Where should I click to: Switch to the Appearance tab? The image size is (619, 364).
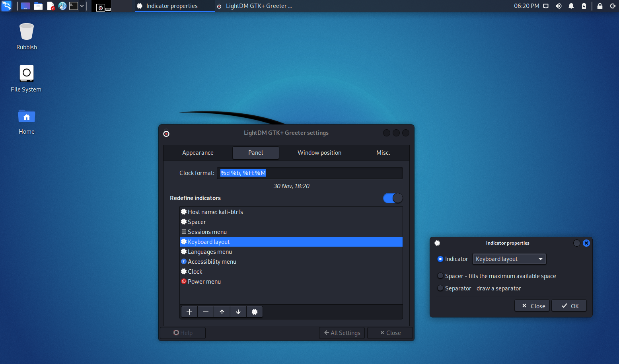point(198,153)
